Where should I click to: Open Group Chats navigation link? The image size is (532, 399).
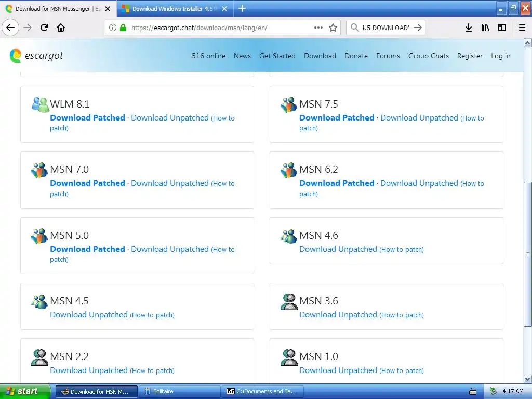point(429,56)
